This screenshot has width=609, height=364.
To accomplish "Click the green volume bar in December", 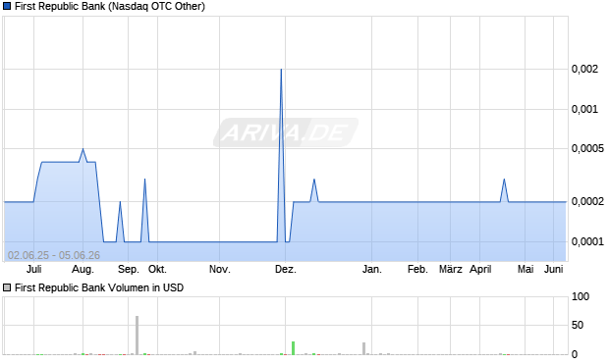I will tap(294, 348).
